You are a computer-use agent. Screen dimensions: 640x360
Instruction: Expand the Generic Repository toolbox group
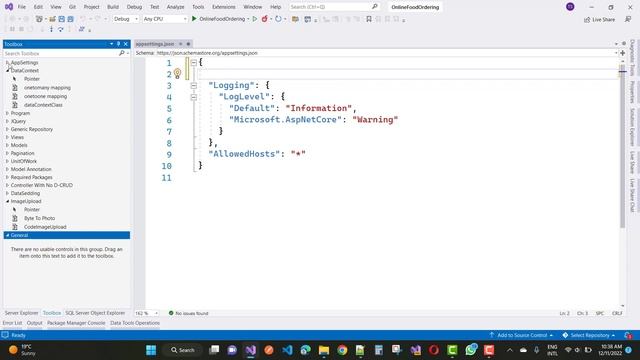click(7, 129)
